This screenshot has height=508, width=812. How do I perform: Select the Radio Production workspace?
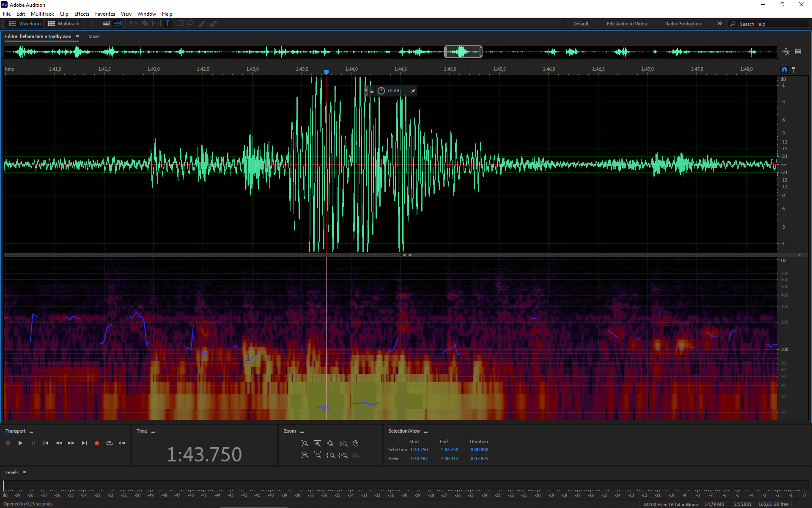[683, 24]
